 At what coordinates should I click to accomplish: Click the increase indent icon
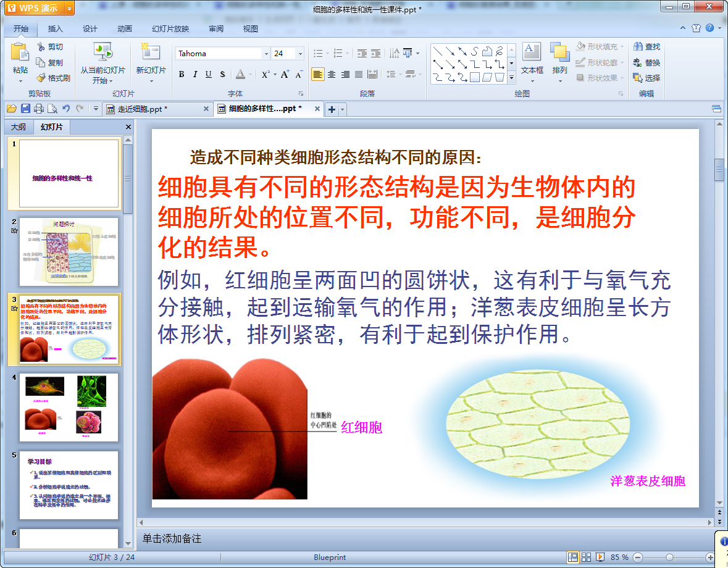pyautogui.click(x=375, y=53)
